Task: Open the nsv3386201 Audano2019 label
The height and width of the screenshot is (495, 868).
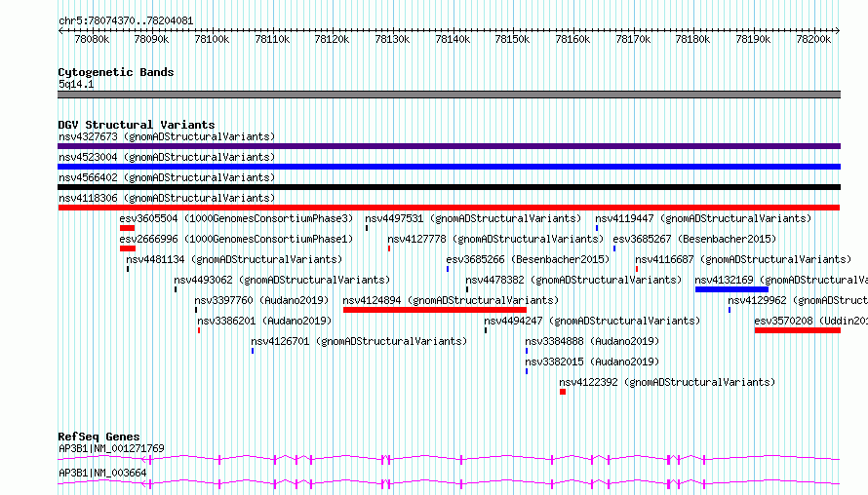Action: 264,321
